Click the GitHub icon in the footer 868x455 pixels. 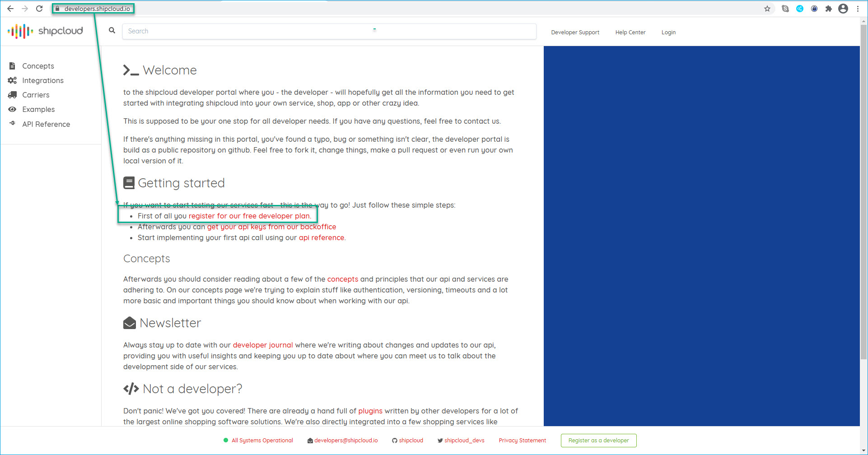pos(395,441)
